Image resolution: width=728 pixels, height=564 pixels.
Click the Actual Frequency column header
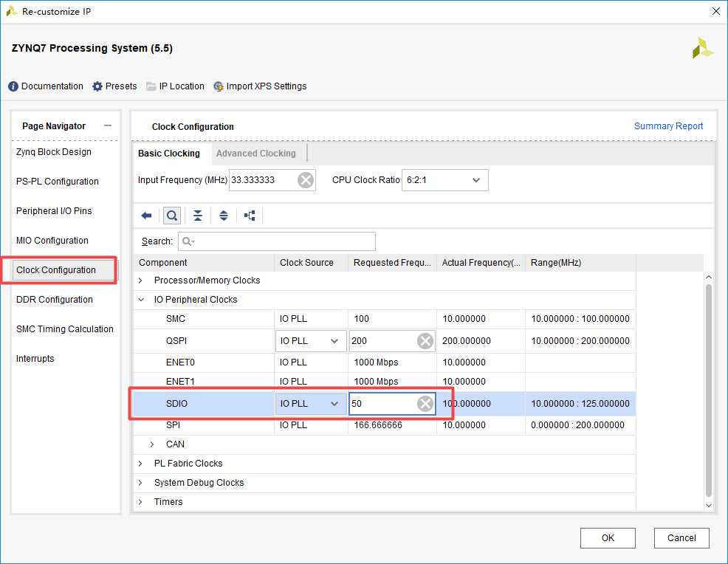point(481,263)
